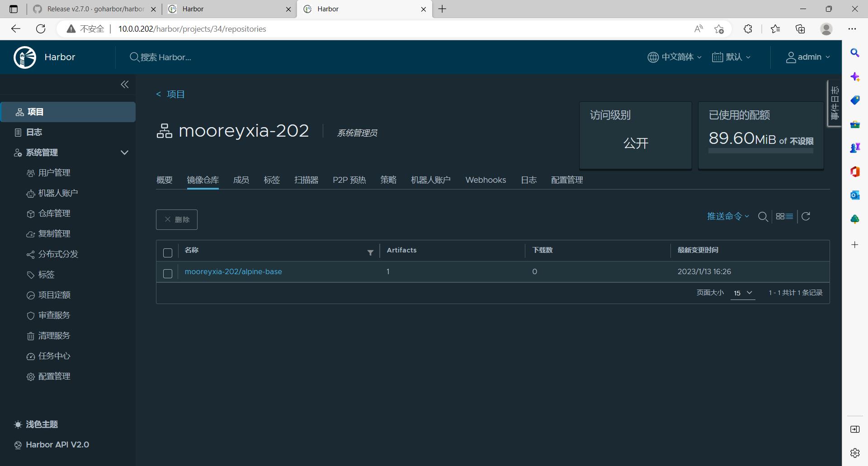The image size is (868, 466).
Task: Sort by the Artifacts column header
Action: [401, 250]
